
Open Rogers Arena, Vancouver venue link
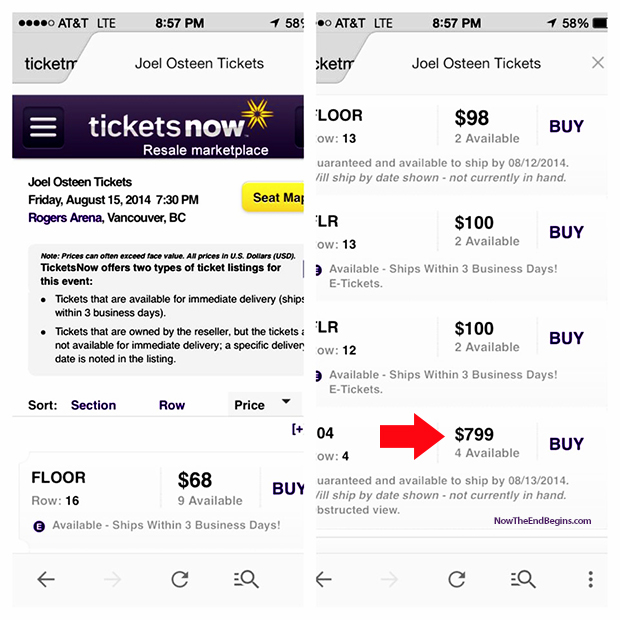(106, 217)
